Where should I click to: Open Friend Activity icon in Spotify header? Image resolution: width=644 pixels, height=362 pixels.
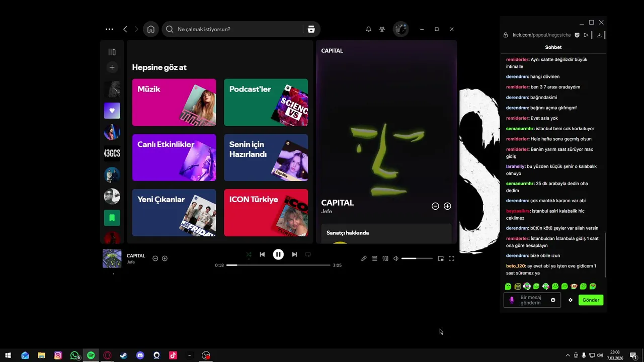(382, 29)
